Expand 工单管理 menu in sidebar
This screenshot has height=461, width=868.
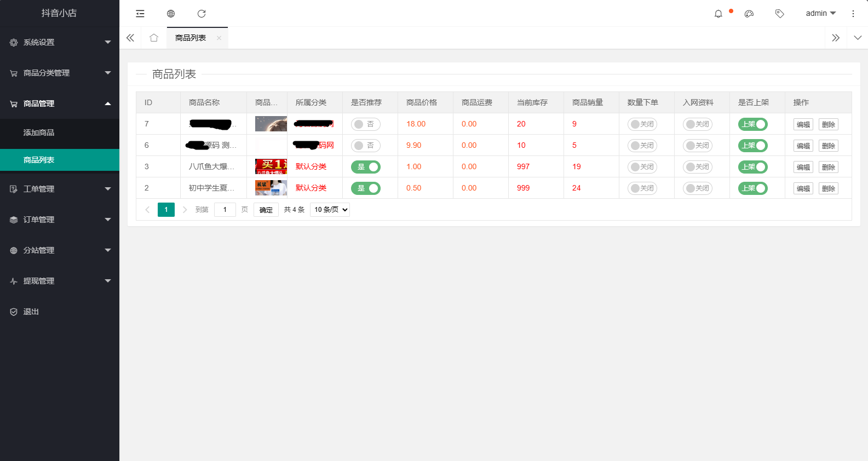pyautogui.click(x=60, y=189)
